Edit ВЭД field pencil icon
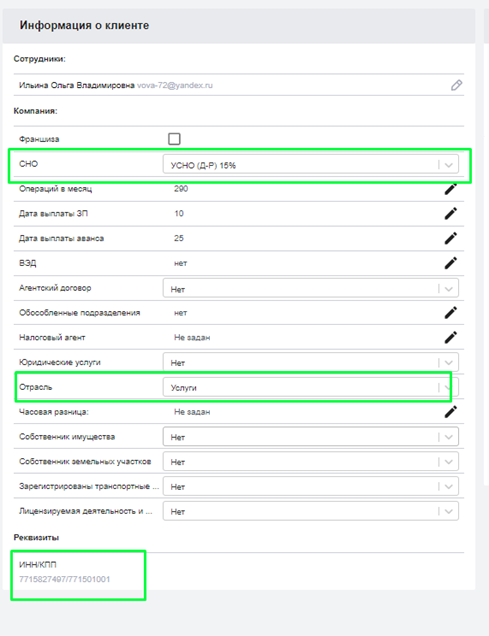 coord(450,263)
